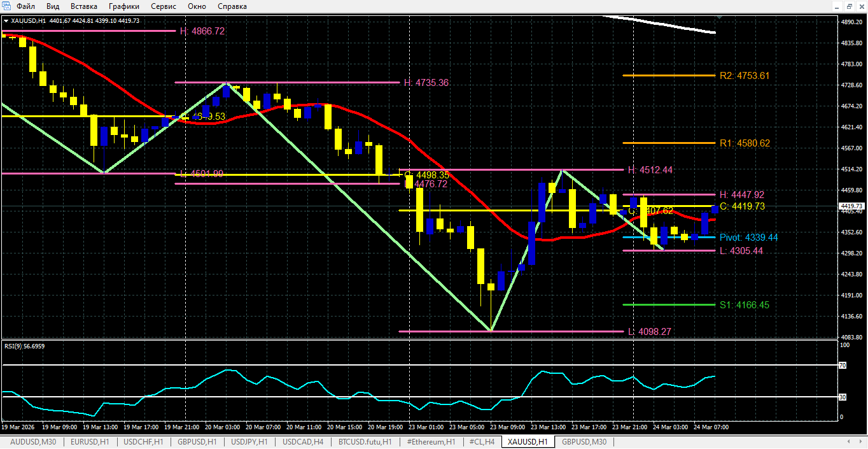Click the C: 4419.73 close label
The height and width of the screenshot is (449, 868).
[x=742, y=206]
